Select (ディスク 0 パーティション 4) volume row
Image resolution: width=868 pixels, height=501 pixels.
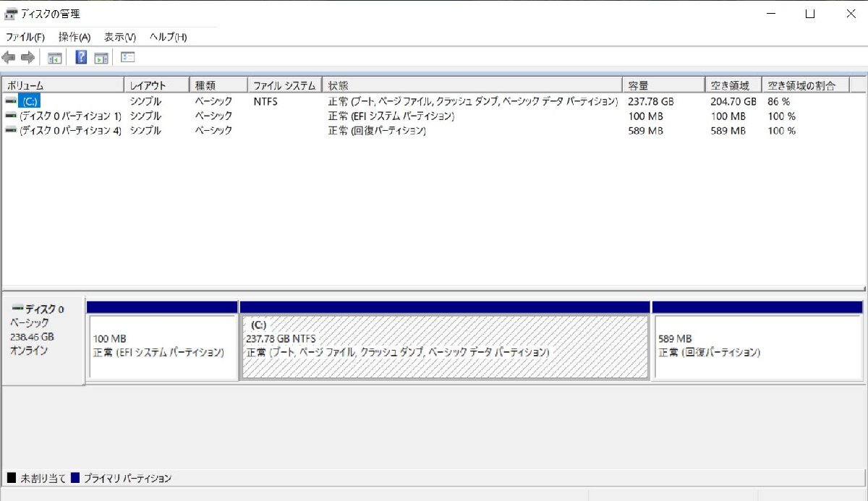pos(70,131)
